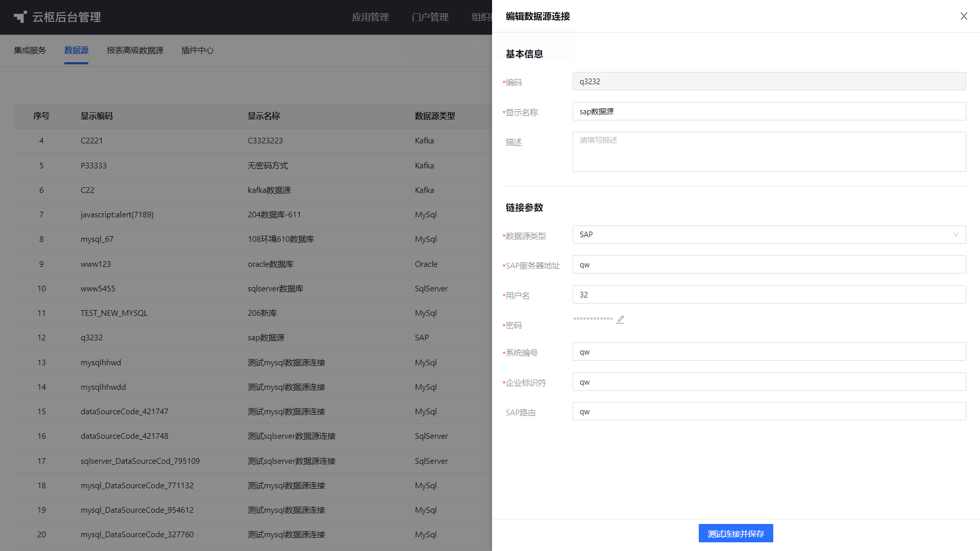This screenshot has width=980, height=551.
Task: Open the 报表高级数据源 tab
Action: pyautogui.click(x=135, y=50)
